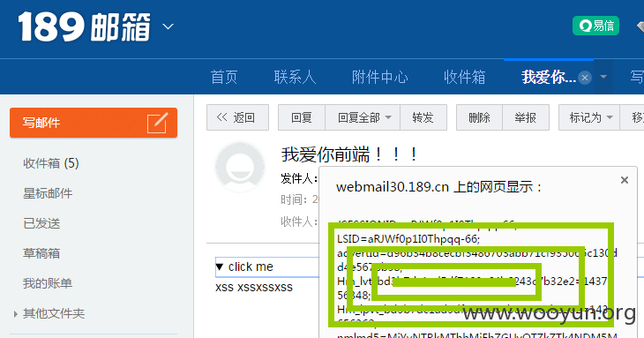The width and height of the screenshot is (644, 338).
Task: Click the sender avatar image
Action: 240,167
